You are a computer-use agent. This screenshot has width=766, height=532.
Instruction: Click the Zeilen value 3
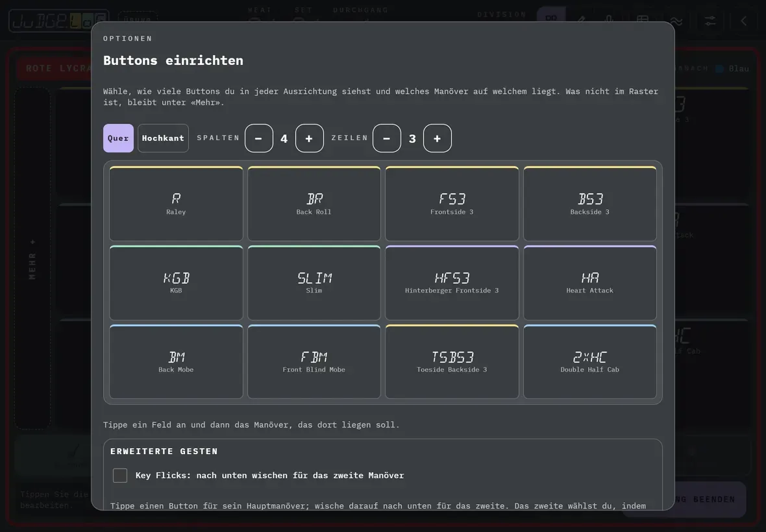click(x=412, y=139)
